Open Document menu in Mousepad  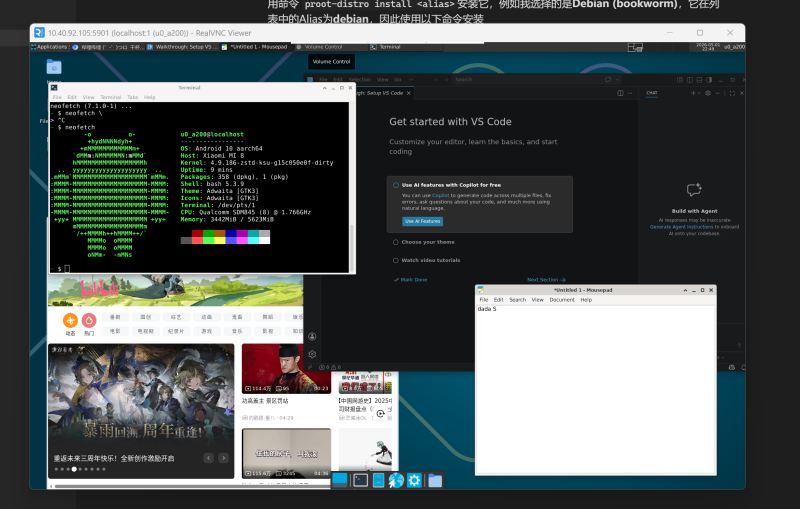[x=562, y=300]
